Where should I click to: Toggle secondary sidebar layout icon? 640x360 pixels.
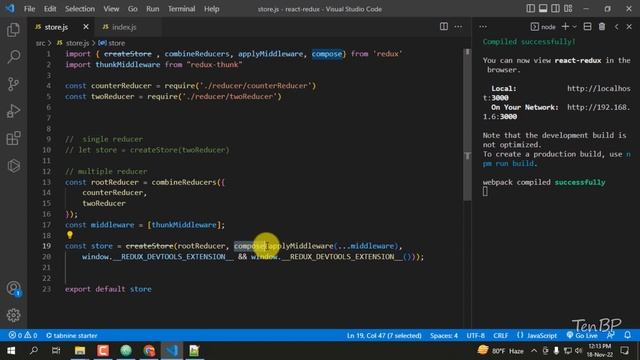pos(556,9)
